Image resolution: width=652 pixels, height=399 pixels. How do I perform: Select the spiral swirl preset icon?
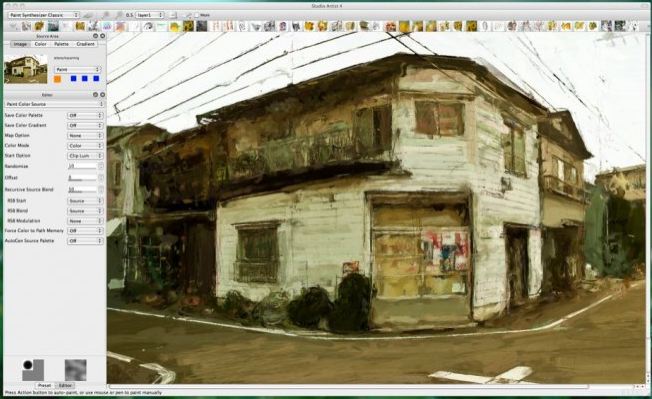click(x=148, y=27)
